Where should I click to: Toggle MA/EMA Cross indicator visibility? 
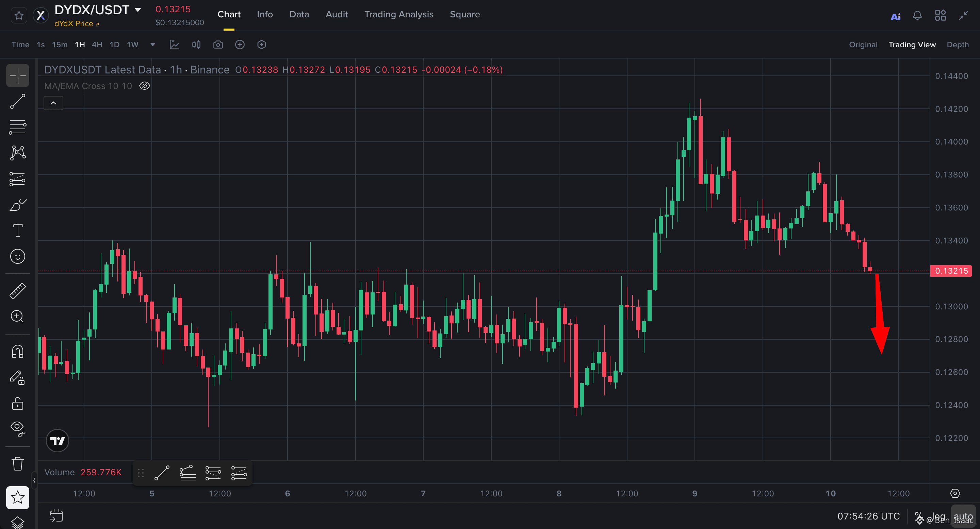144,86
